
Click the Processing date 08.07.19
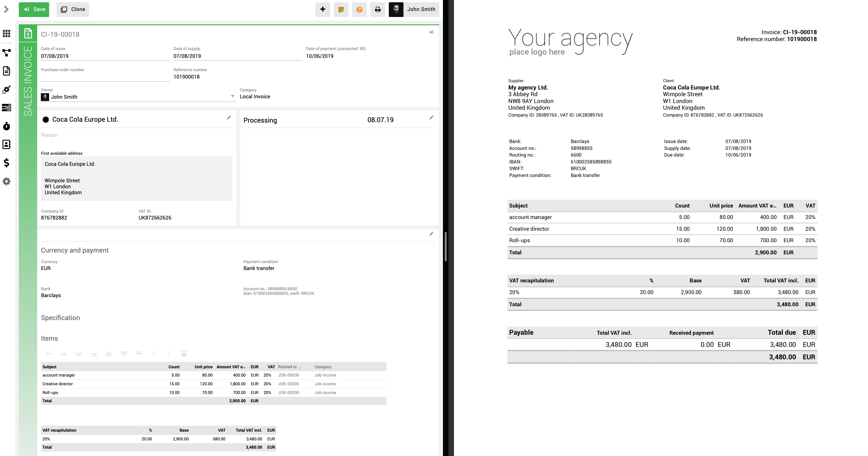pyautogui.click(x=380, y=120)
